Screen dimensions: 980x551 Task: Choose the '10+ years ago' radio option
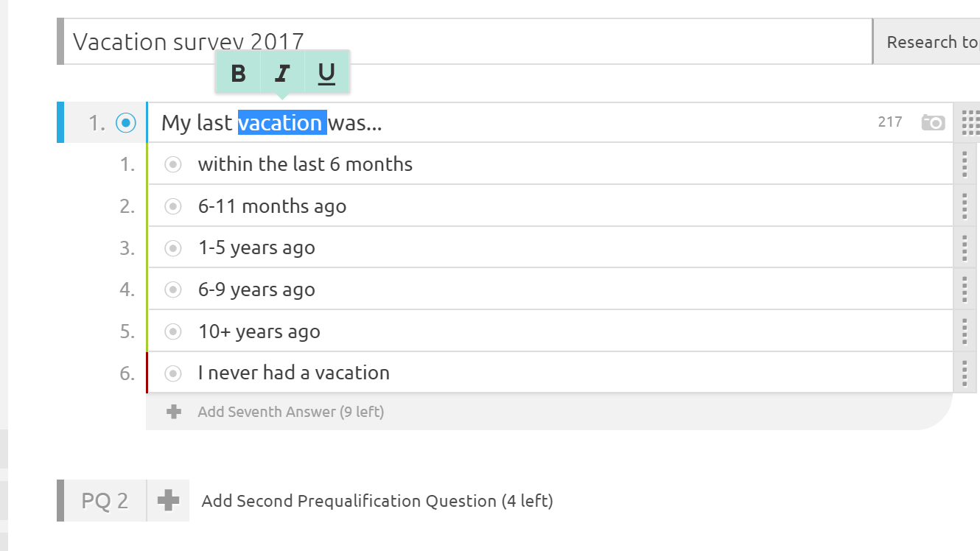click(x=173, y=331)
